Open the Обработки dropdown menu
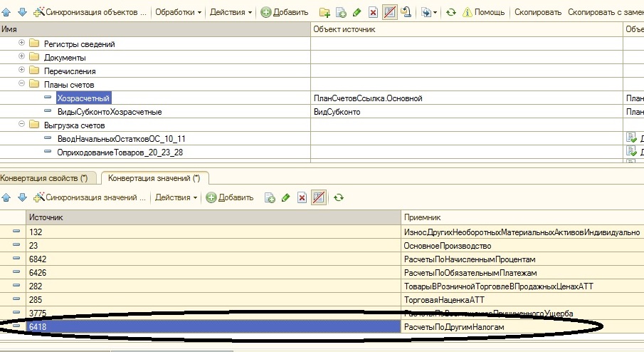 pos(178,12)
